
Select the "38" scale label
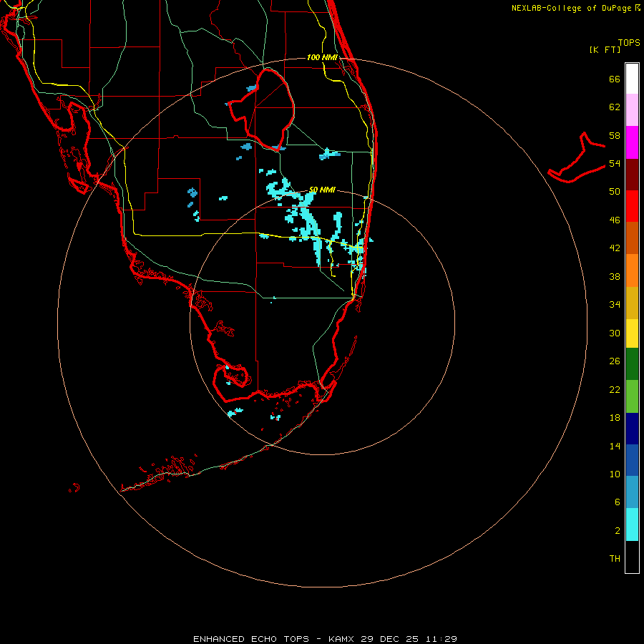tap(615, 276)
